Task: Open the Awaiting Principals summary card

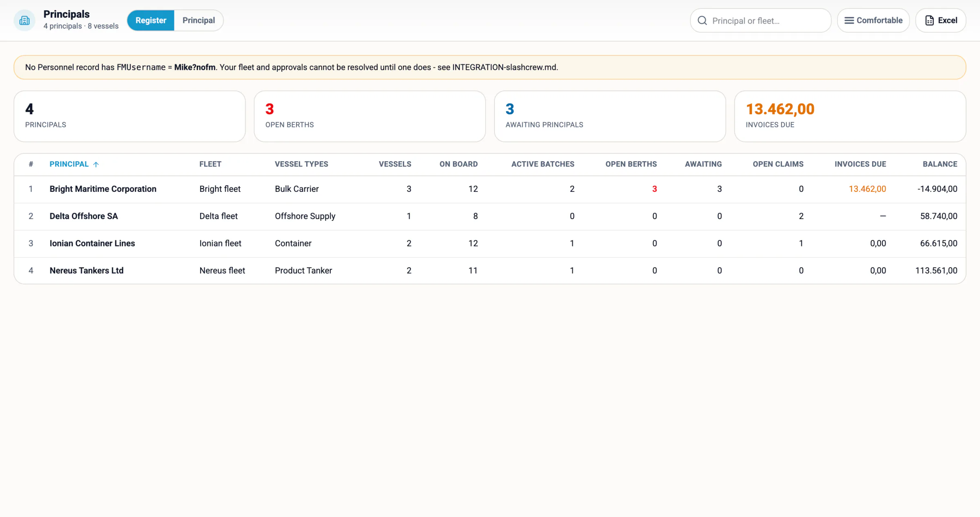Action: pos(610,116)
